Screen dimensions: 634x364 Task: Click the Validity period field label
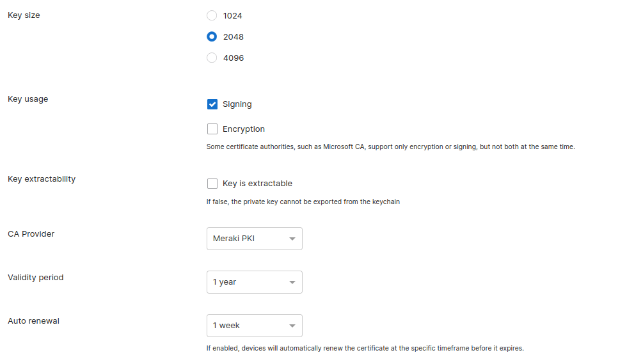(x=35, y=278)
